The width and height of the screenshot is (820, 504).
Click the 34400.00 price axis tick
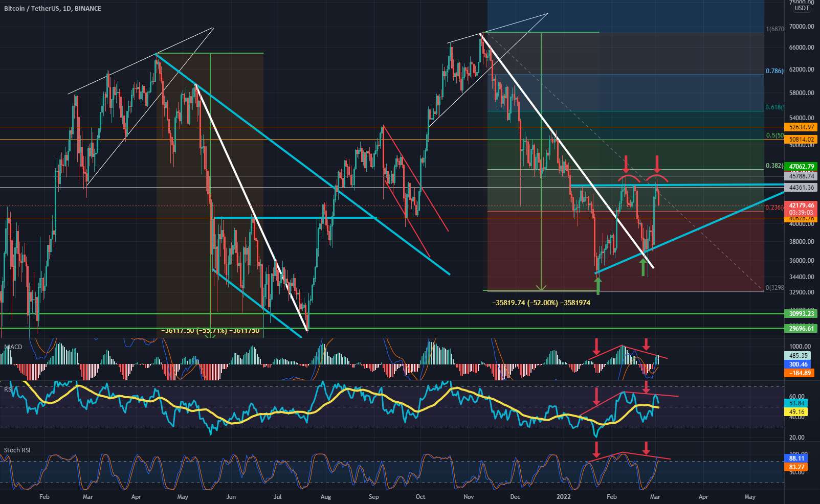(801, 277)
